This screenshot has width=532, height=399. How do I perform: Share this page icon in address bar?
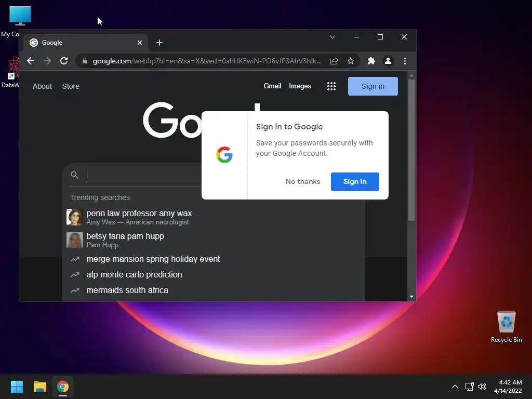334,61
